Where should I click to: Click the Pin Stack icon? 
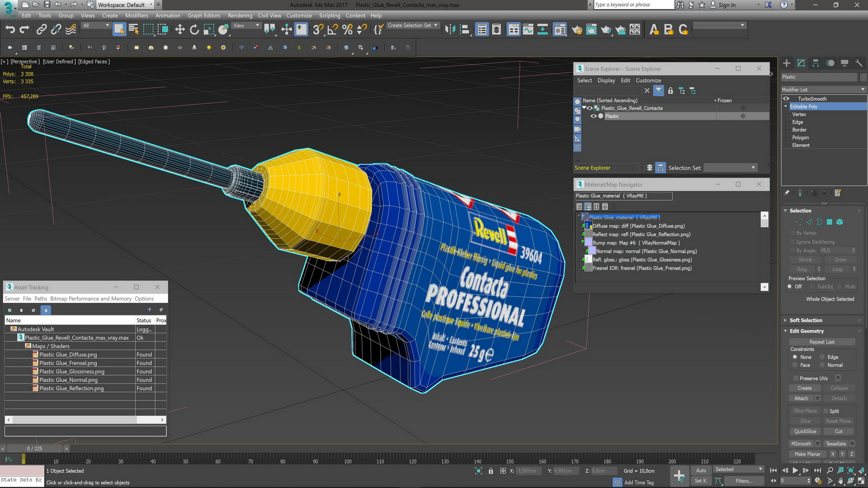pos(787,193)
